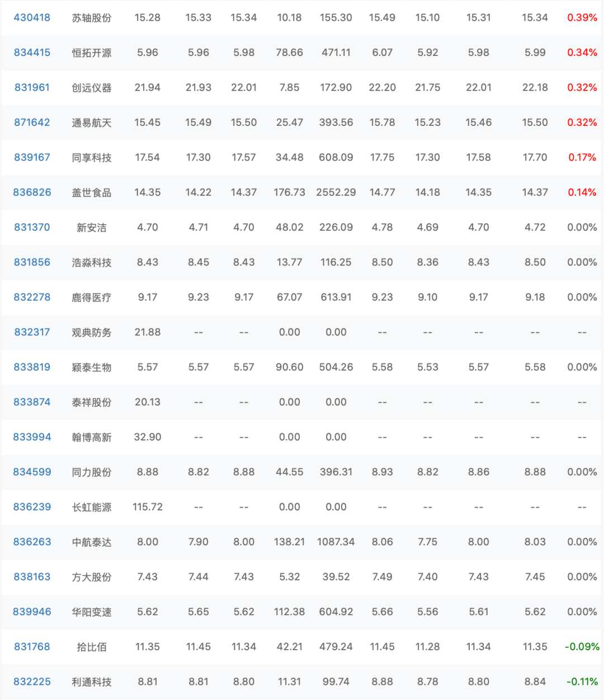
Task: Select stock name 利通科技
Action: (x=92, y=682)
